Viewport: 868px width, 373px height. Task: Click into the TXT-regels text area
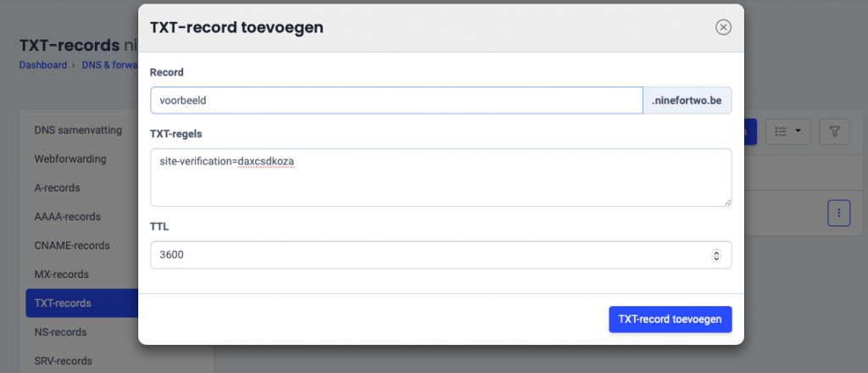(441, 177)
